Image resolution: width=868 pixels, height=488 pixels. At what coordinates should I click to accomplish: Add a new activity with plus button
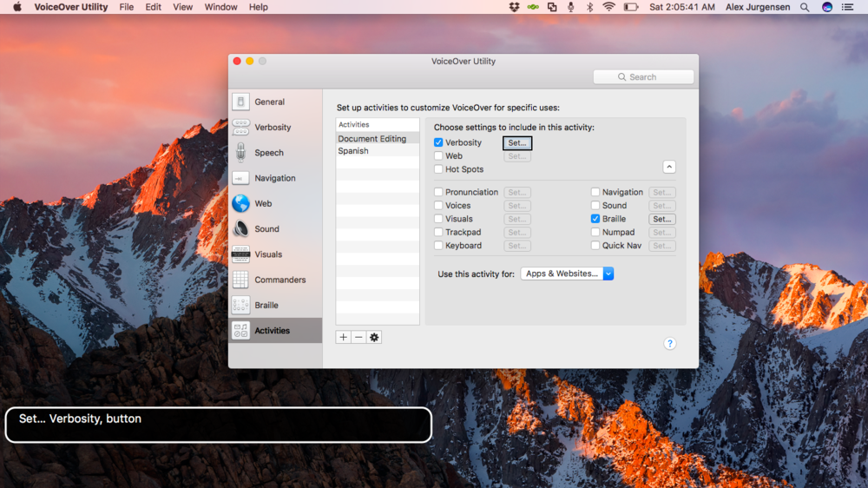click(343, 337)
